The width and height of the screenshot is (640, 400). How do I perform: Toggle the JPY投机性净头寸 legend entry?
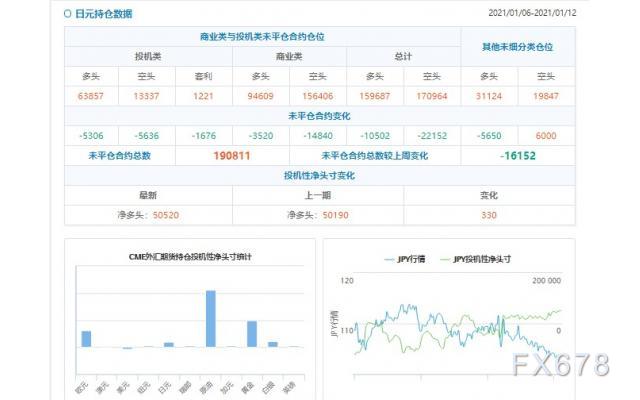point(476,259)
